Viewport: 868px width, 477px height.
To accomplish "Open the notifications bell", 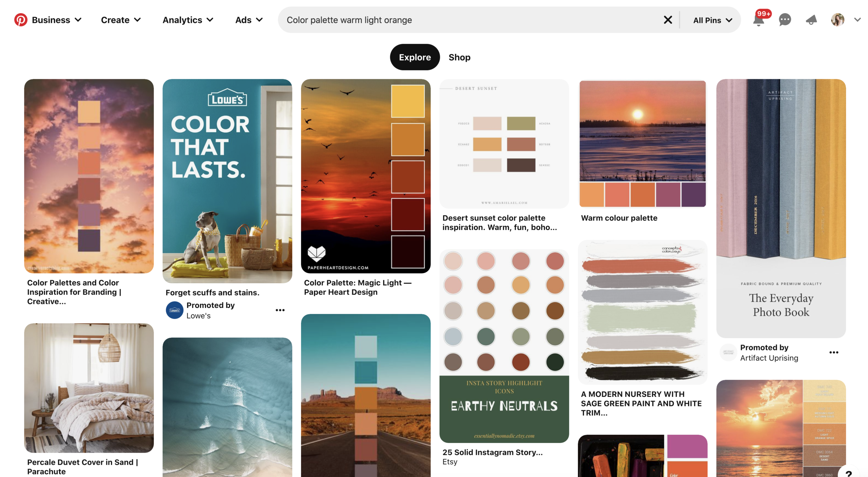I will click(758, 20).
